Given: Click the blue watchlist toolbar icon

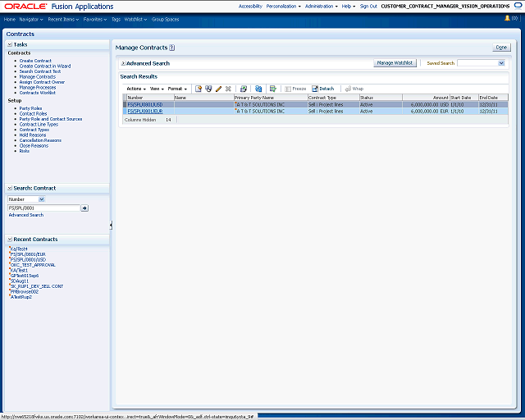Looking at the screenshot, I should pyautogui.click(x=258, y=89).
